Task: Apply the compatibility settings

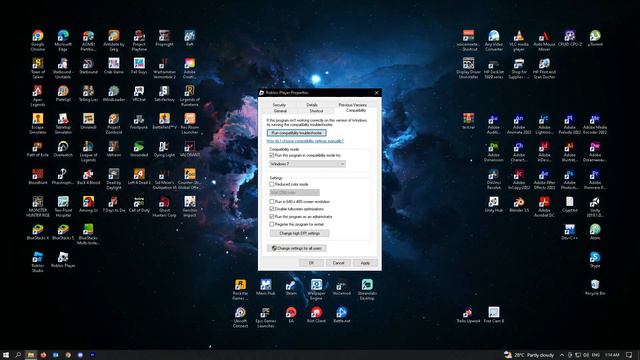Action: pos(365,263)
